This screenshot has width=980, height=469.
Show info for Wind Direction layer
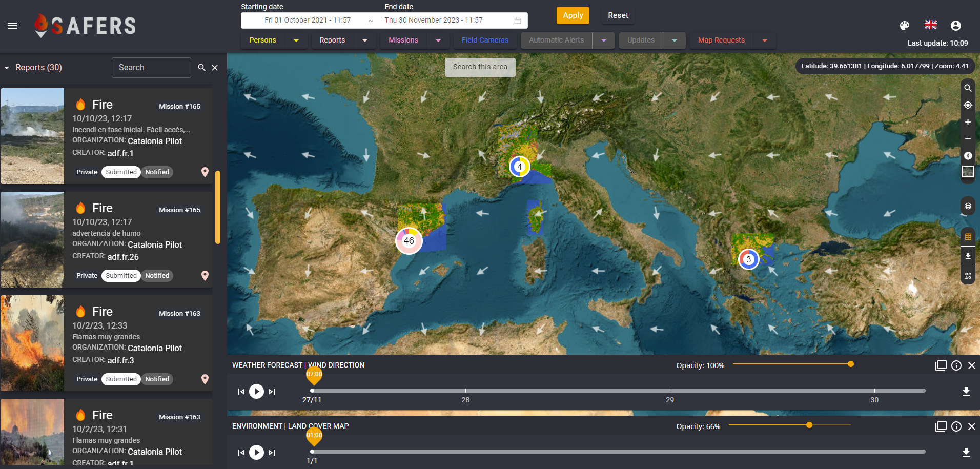point(956,365)
